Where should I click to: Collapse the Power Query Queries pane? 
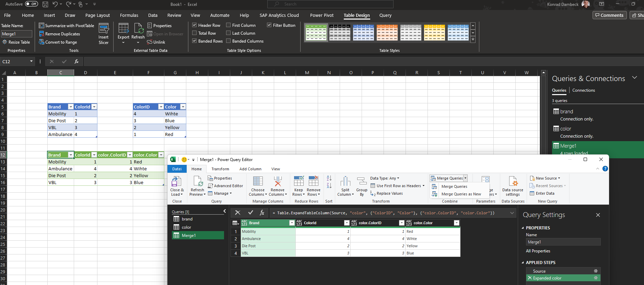[x=224, y=211]
